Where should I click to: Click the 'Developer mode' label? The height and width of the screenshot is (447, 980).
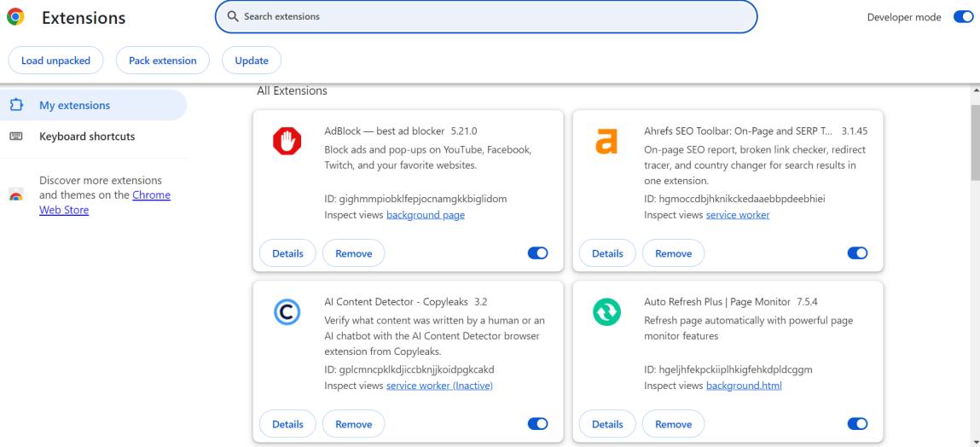[904, 18]
